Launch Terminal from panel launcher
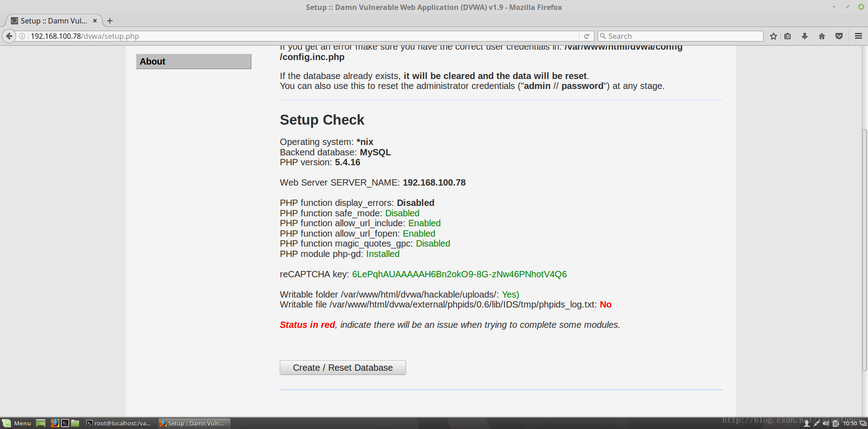Image resolution: width=868 pixels, height=429 pixels. pyautogui.click(x=65, y=423)
